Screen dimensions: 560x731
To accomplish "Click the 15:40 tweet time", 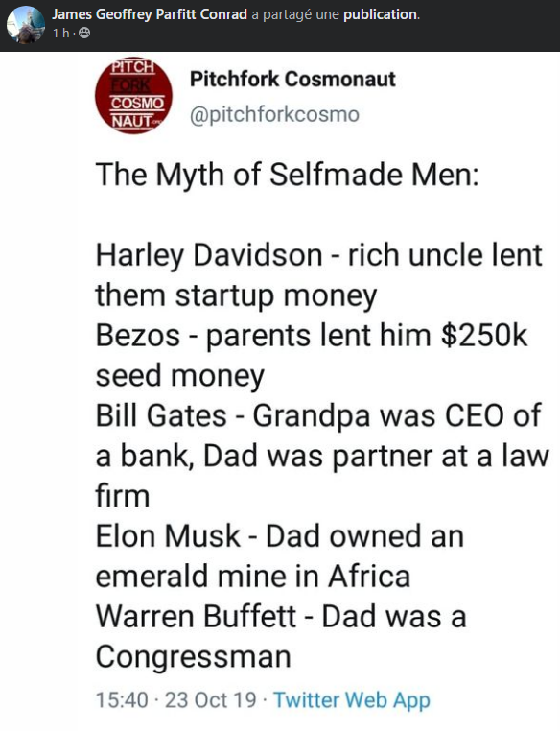I will tap(122, 700).
